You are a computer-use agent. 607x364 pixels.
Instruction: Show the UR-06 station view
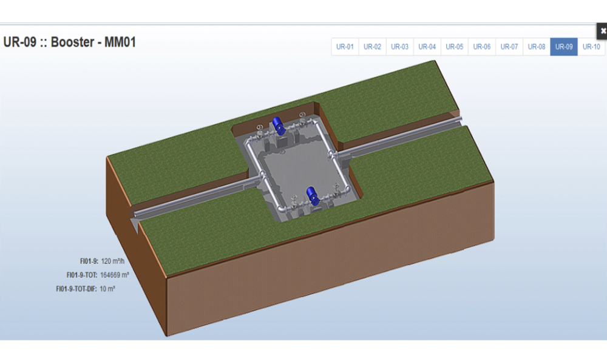point(481,47)
